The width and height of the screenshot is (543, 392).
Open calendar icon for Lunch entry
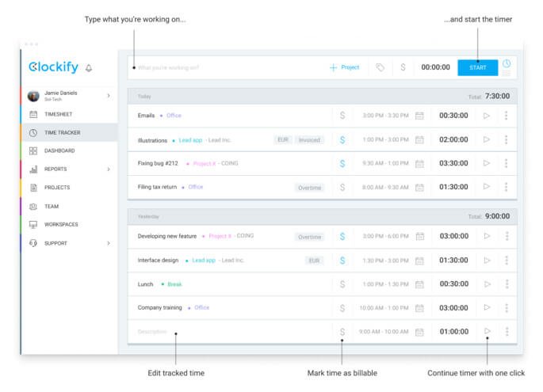coord(419,284)
